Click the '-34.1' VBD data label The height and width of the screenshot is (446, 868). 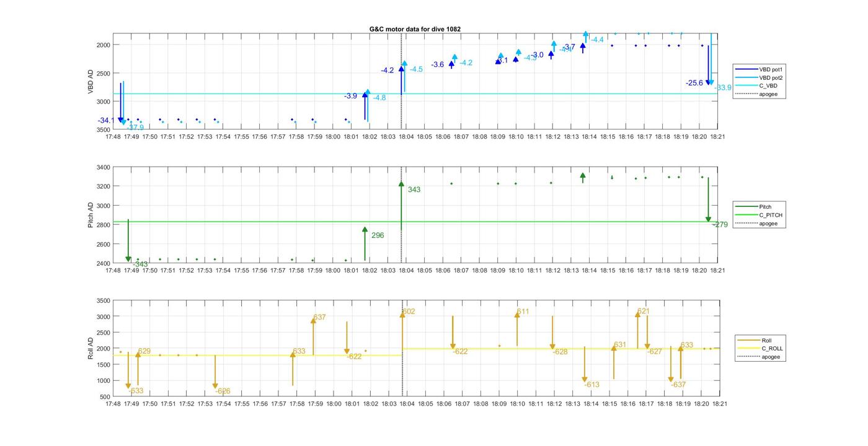click(x=106, y=120)
